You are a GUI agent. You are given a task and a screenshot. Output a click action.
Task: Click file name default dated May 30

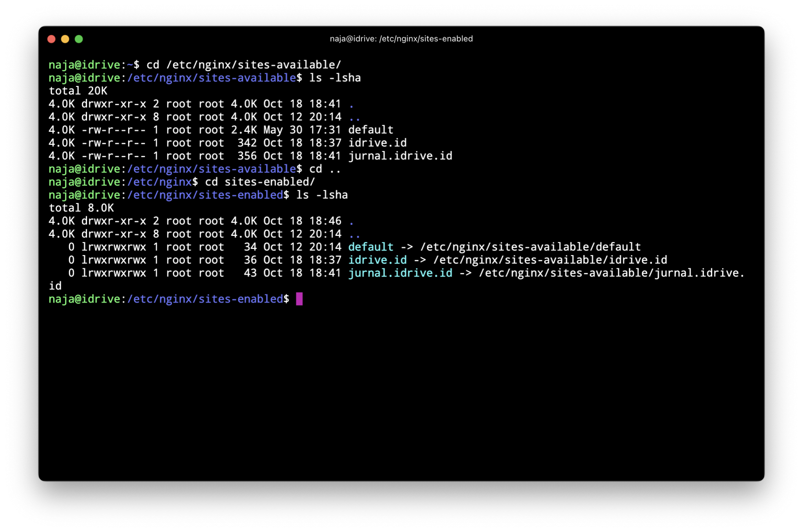(x=371, y=130)
